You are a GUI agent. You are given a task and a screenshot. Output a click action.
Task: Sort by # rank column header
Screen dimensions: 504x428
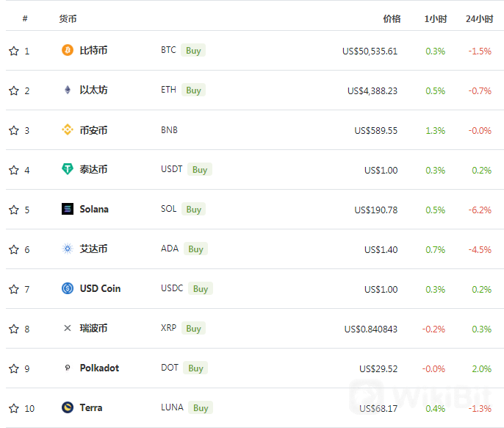(x=25, y=18)
